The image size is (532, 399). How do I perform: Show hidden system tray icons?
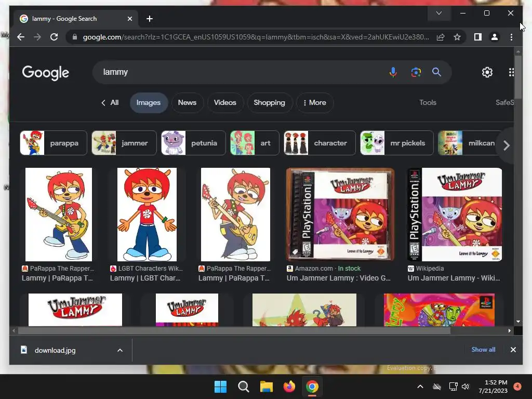point(420,387)
